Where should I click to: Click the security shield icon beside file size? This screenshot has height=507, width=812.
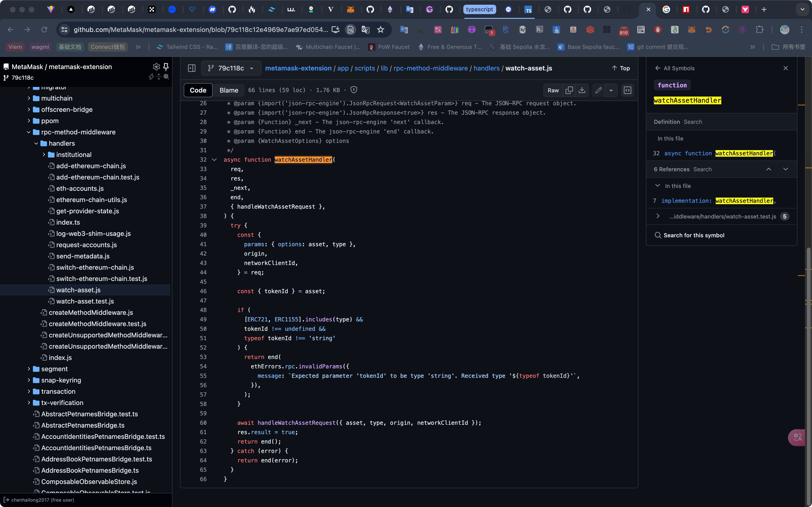coord(354,90)
